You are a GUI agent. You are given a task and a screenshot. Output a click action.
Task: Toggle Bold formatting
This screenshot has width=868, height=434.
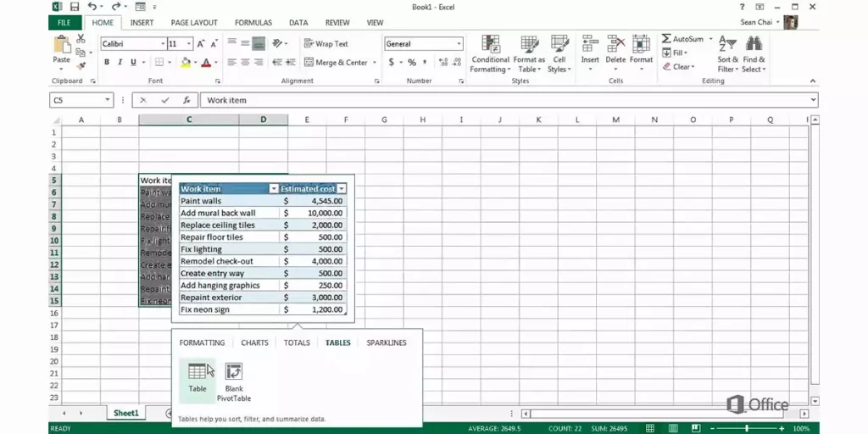coord(107,63)
